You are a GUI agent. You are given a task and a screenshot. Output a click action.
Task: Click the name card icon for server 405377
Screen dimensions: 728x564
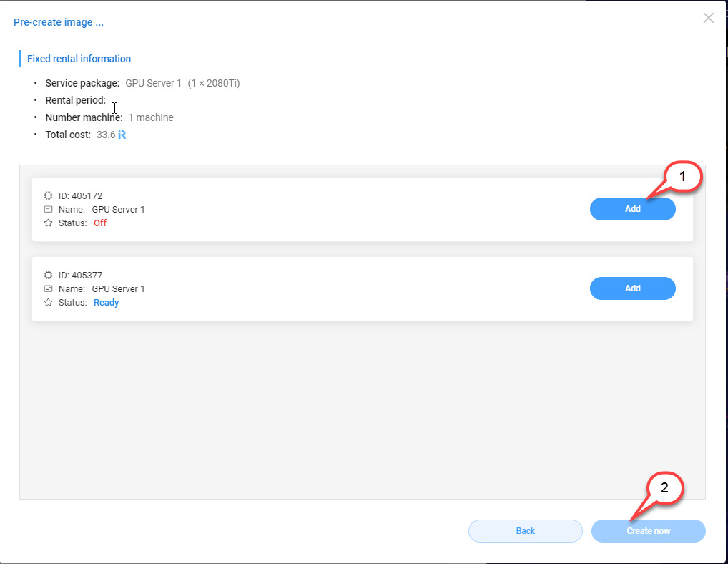click(49, 288)
